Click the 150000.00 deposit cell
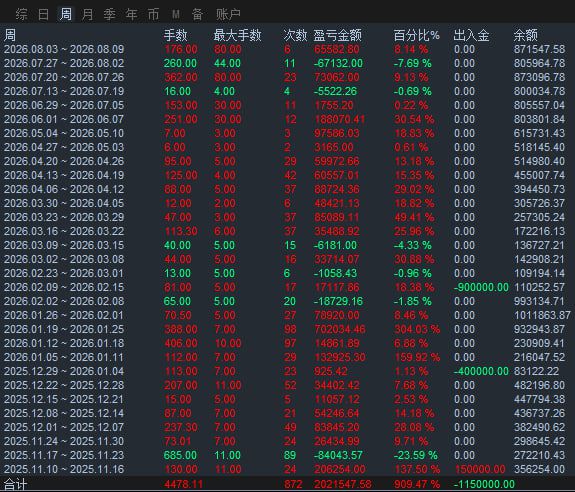The width and height of the screenshot is (575, 492). pos(480,469)
